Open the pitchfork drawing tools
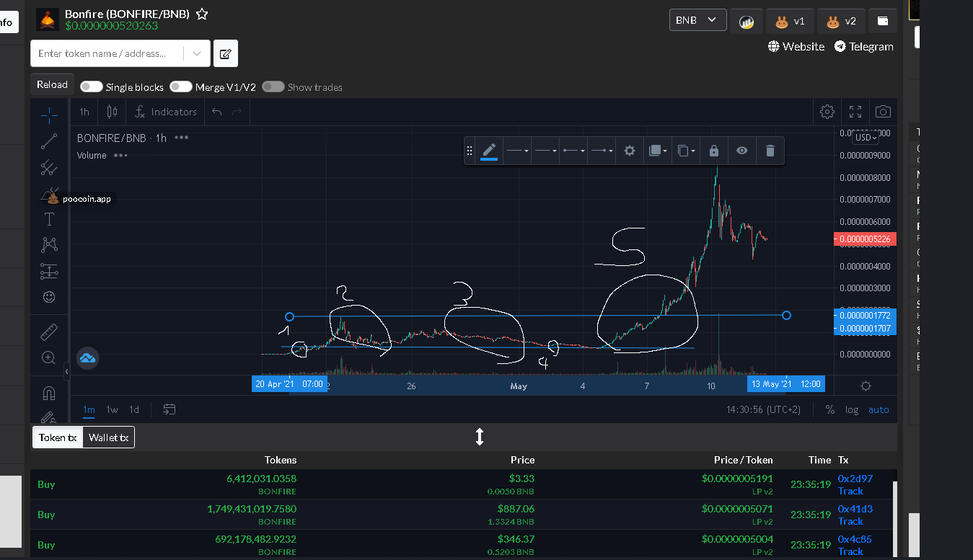Image resolution: width=973 pixels, height=560 pixels. click(x=49, y=168)
